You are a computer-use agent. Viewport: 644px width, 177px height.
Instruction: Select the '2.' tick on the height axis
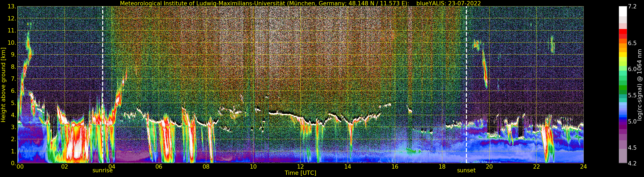tap(14, 139)
